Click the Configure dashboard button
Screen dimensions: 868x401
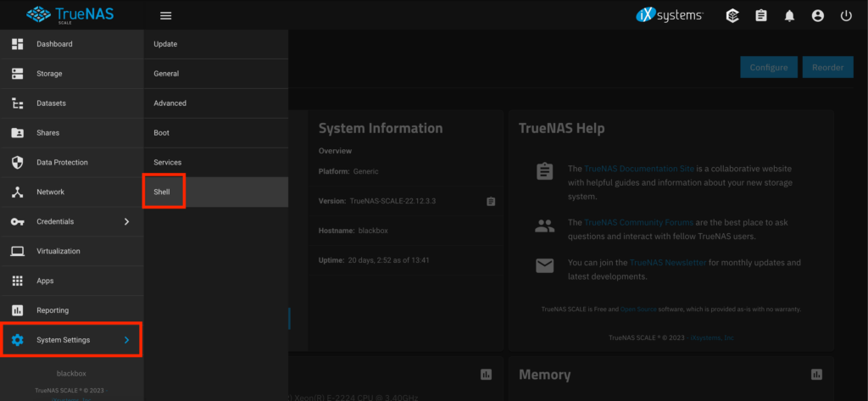click(x=768, y=67)
